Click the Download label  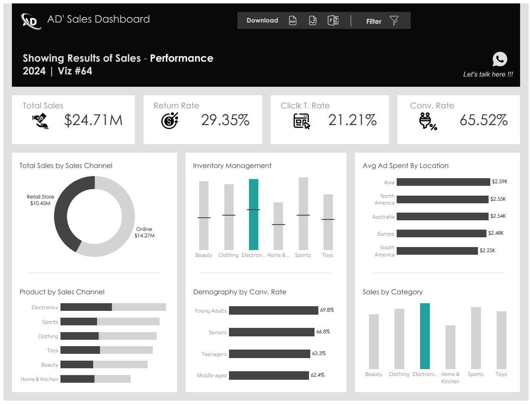coord(262,20)
